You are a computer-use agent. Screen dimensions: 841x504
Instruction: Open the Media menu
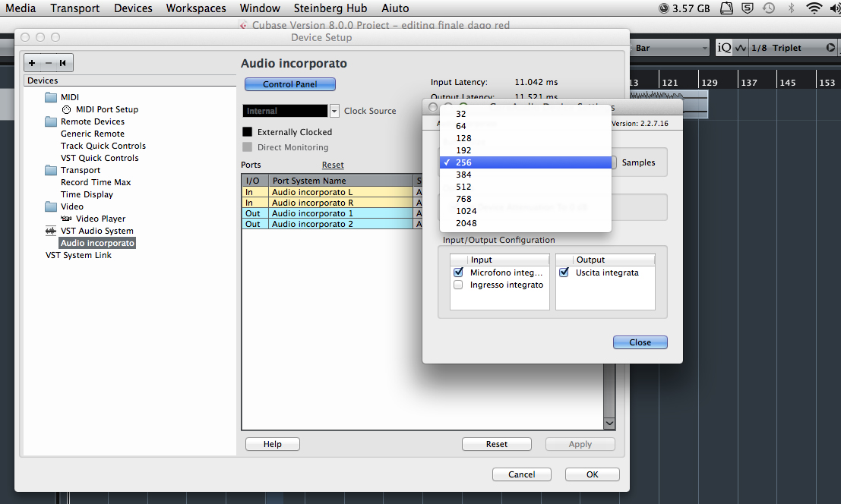21,8
